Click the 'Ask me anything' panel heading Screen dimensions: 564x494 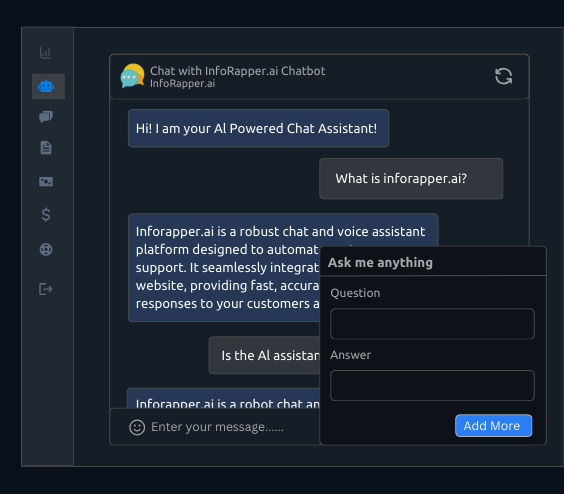coord(380,263)
